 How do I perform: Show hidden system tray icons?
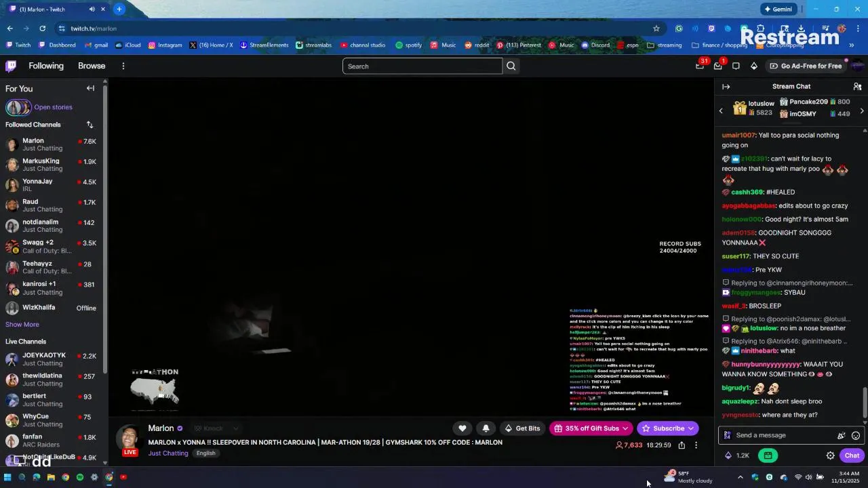pos(740,477)
